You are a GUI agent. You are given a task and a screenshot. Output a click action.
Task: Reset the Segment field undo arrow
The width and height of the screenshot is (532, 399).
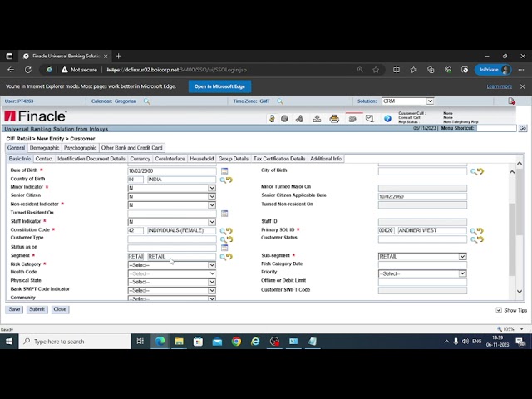tap(229, 257)
